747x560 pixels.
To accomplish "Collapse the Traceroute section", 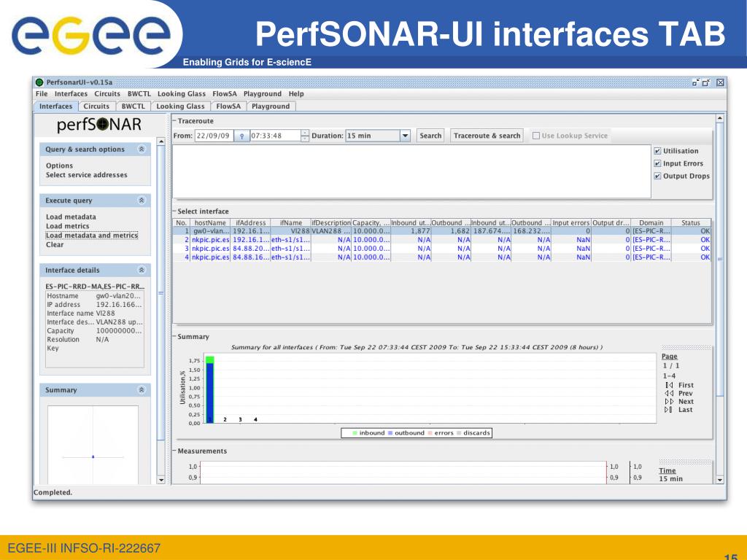I will [x=174, y=121].
